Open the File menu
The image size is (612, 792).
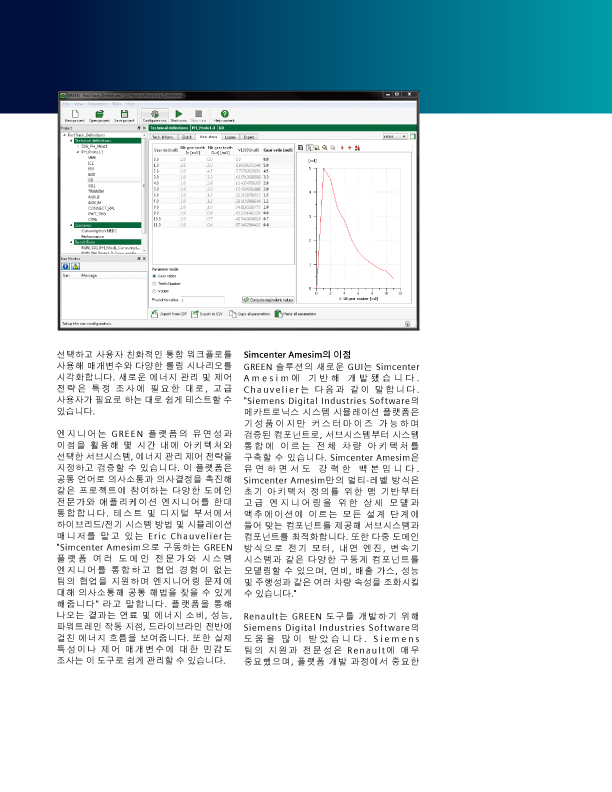click(66, 104)
